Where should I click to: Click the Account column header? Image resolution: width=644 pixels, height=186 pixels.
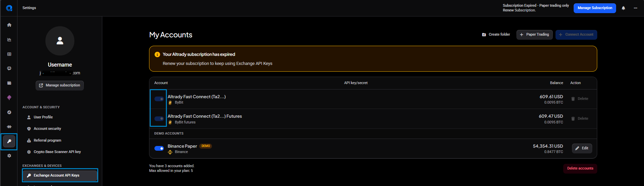point(161,83)
